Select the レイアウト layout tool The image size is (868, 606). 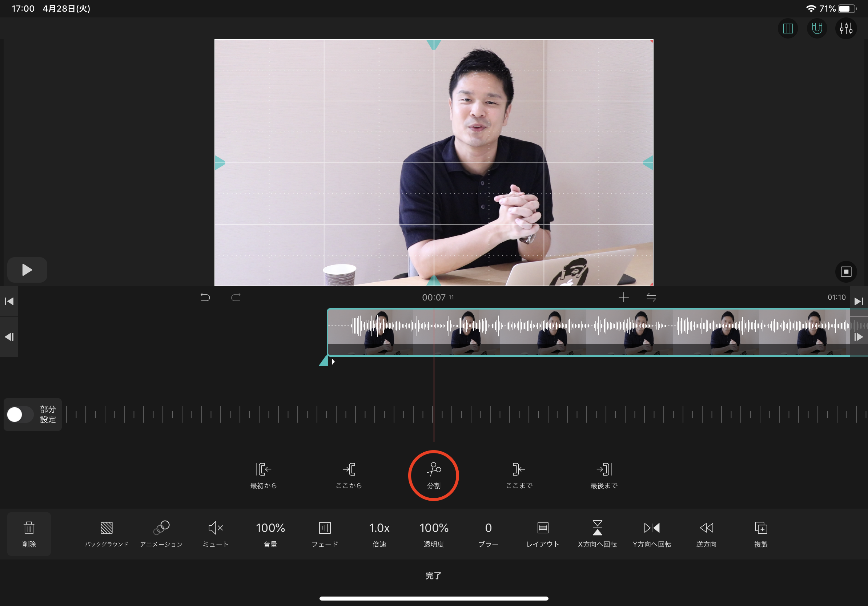[x=543, y=534]
